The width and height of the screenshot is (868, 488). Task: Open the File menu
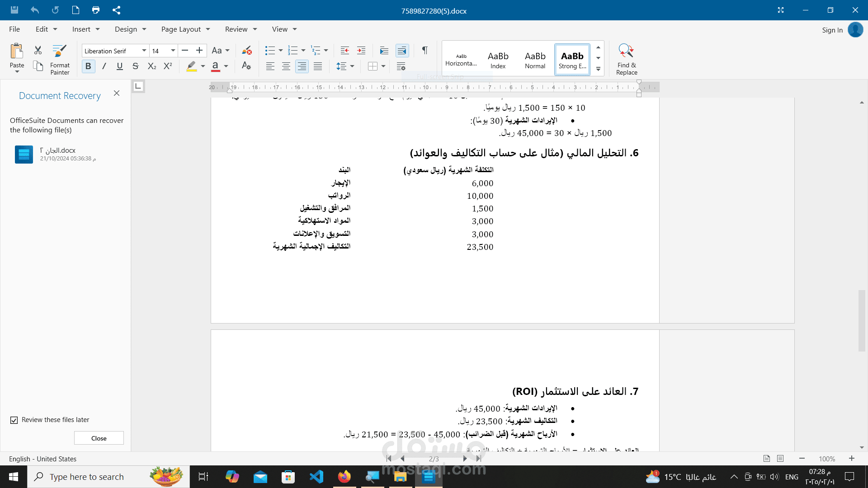[14, 29]
